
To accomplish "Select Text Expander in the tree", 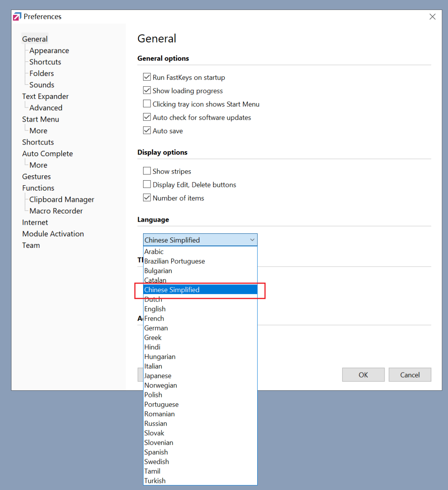I will (45, 96).
